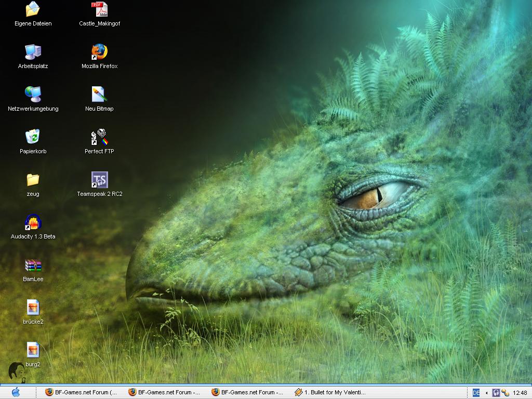Screen dimensions: 532x399
Task: Click the Audacity 1.3 Beta shortcut
Action: [33, 222]
